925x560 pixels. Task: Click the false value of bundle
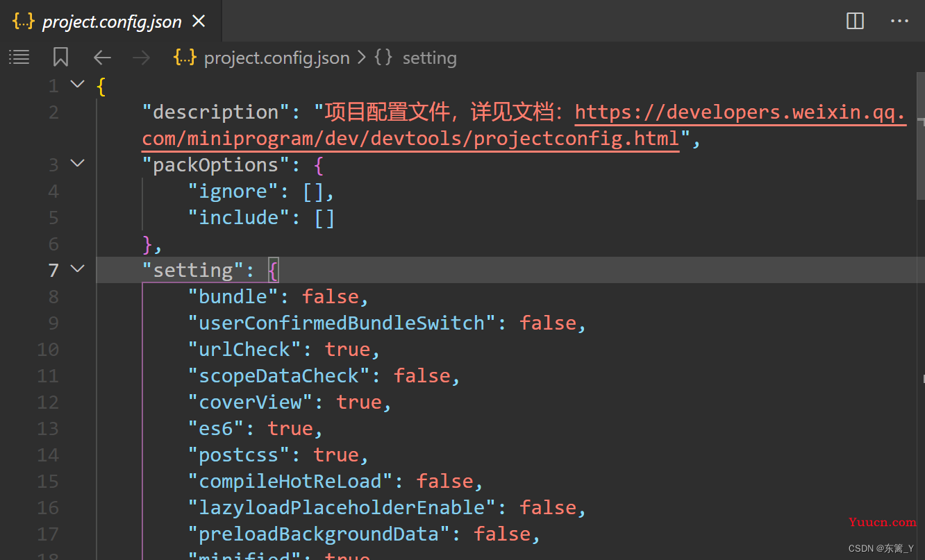point(330,297)
